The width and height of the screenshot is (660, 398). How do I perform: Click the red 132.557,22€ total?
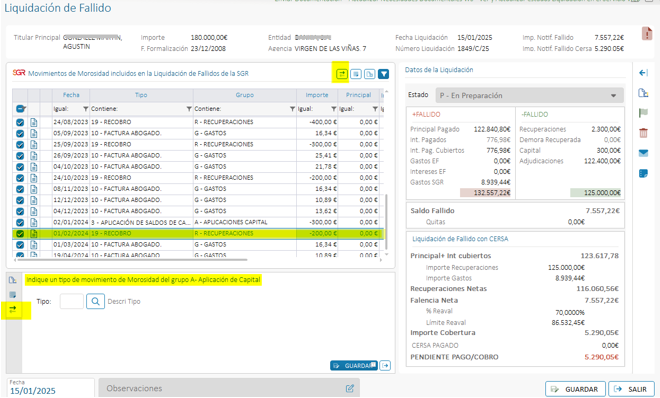(485, 193)
